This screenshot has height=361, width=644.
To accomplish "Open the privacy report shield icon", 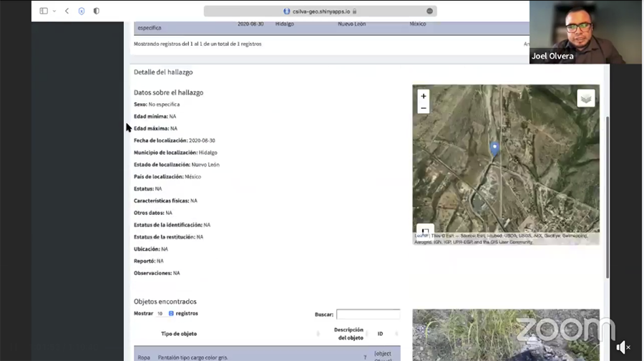I will (x=96, y=11).
